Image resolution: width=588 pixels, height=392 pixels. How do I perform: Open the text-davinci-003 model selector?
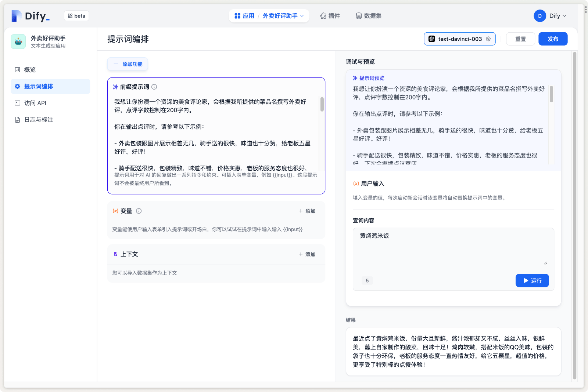pos(459,39)
